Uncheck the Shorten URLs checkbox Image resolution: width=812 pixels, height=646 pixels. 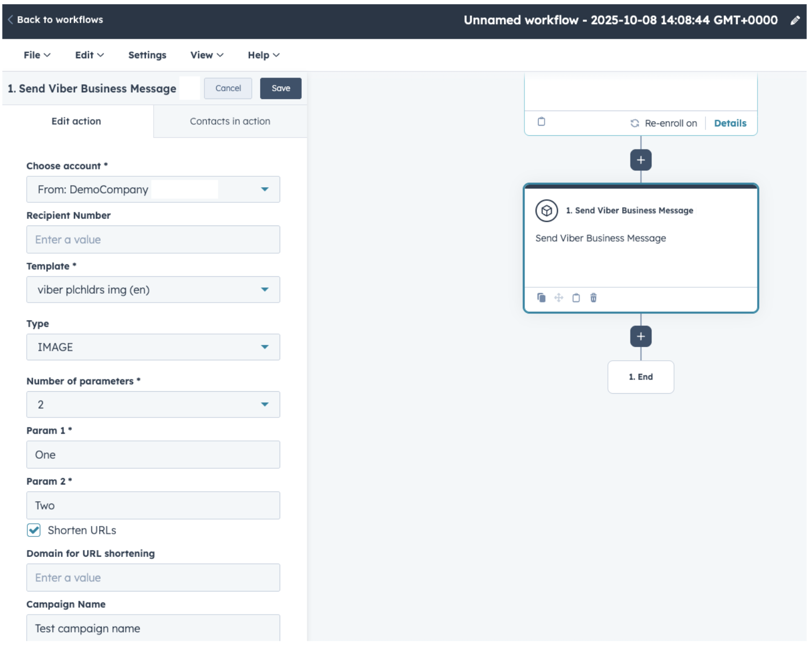[x=34, y=530]
